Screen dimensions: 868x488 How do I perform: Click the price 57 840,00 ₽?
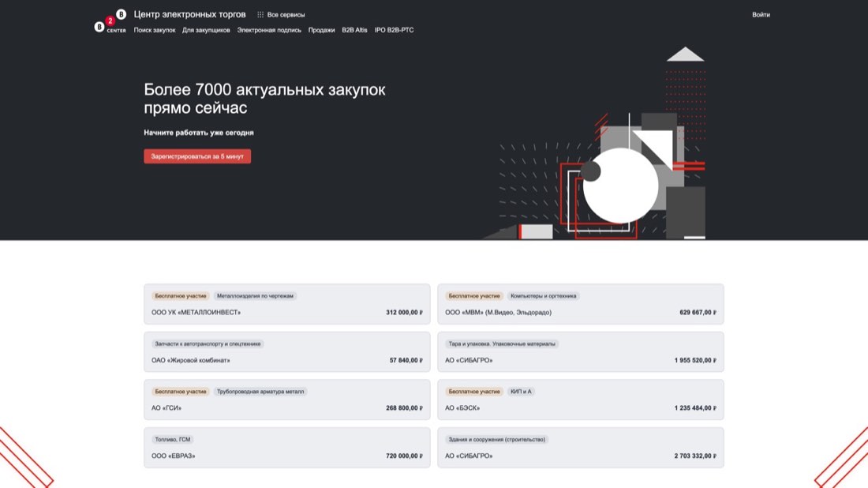406,360
